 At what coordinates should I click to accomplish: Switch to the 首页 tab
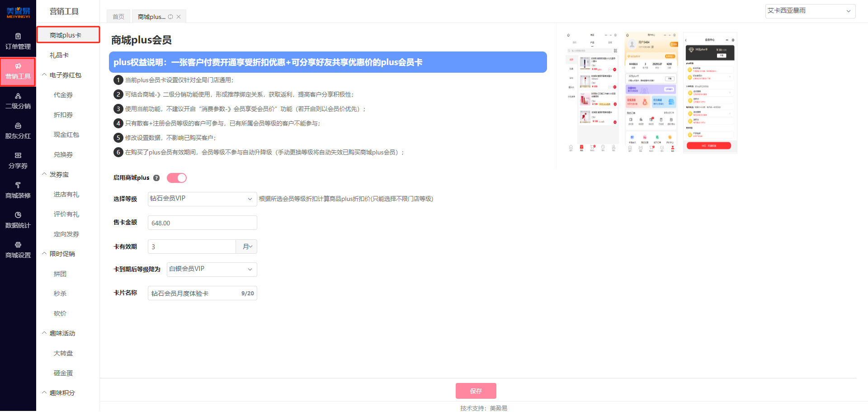(118, 16)
